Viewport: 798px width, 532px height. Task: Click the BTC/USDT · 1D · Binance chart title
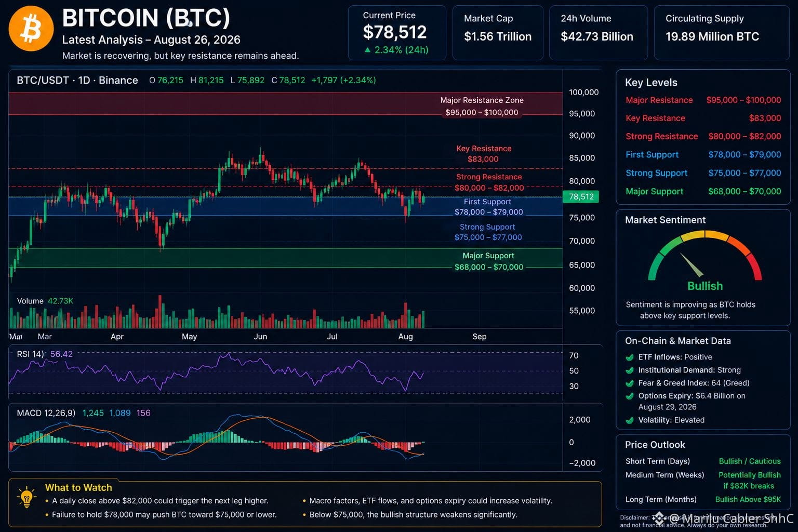tap(77, 80)
